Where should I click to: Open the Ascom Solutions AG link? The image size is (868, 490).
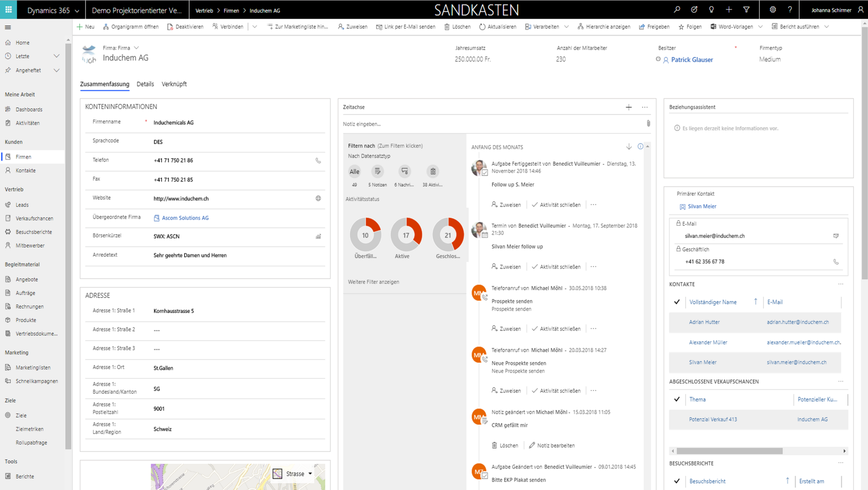pos(185,218)
